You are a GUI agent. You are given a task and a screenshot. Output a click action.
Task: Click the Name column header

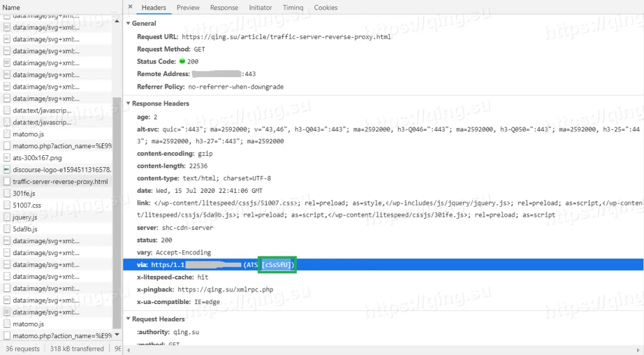11,8
